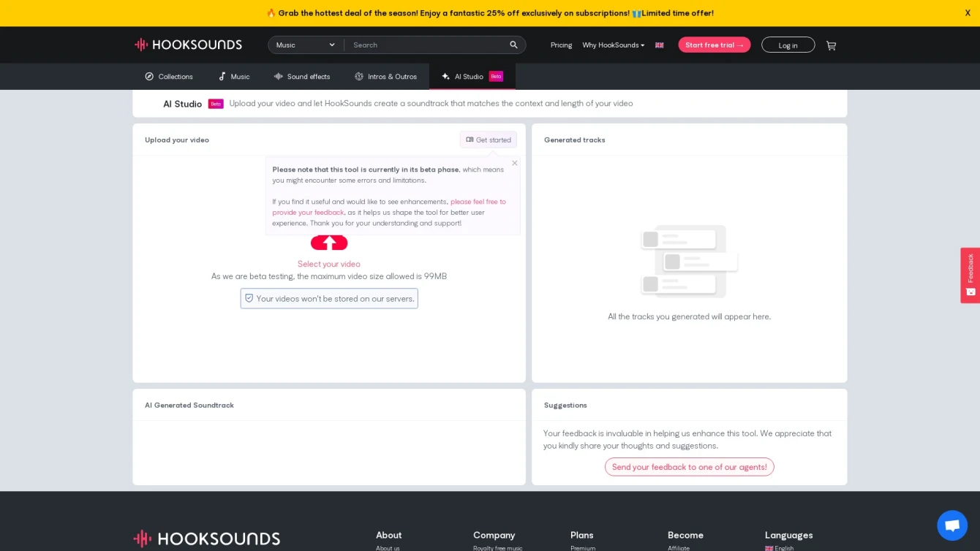The height and width of the screenshot is (551, 980).
Task: Click the "Suggestions" panel title
Action: pos(565,405)
